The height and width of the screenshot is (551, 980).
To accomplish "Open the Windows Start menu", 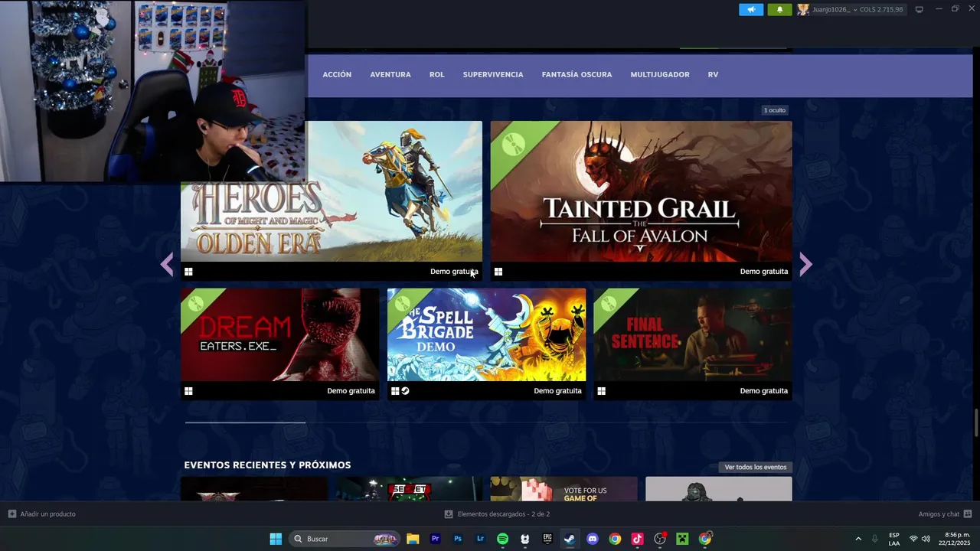I will pos(276,539).
